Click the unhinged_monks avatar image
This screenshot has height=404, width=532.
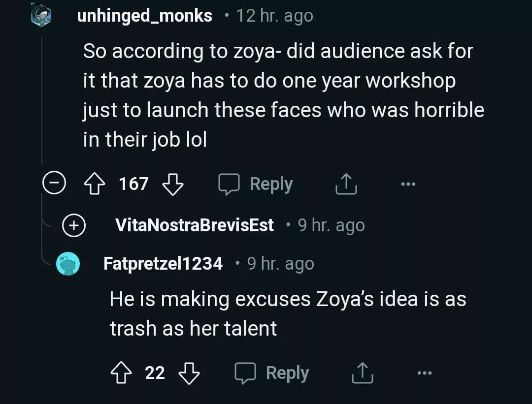41,16
